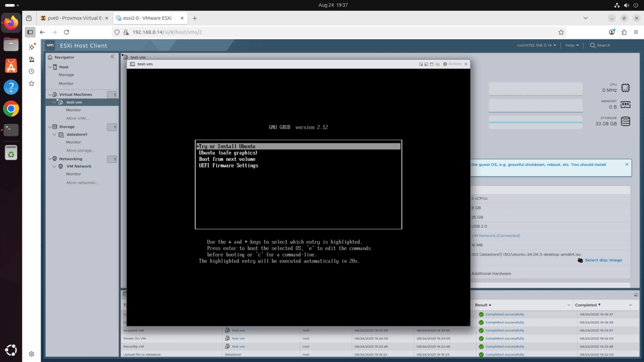Screen dimensions: 644x362
Task: Click the browser URL address field
Action: (x=339, y=32)
